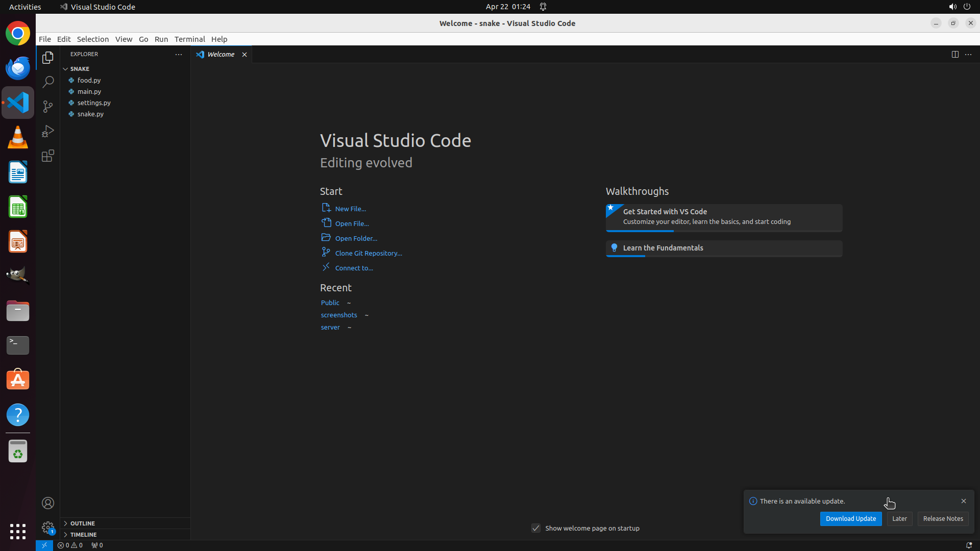Collapse the SNAKE folder section

(x=66, y=68)
